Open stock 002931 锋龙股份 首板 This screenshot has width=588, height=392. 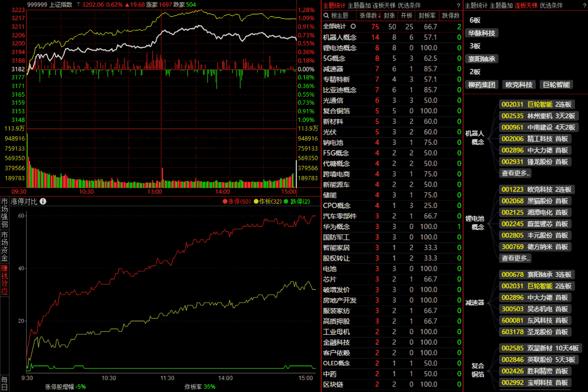535,162
